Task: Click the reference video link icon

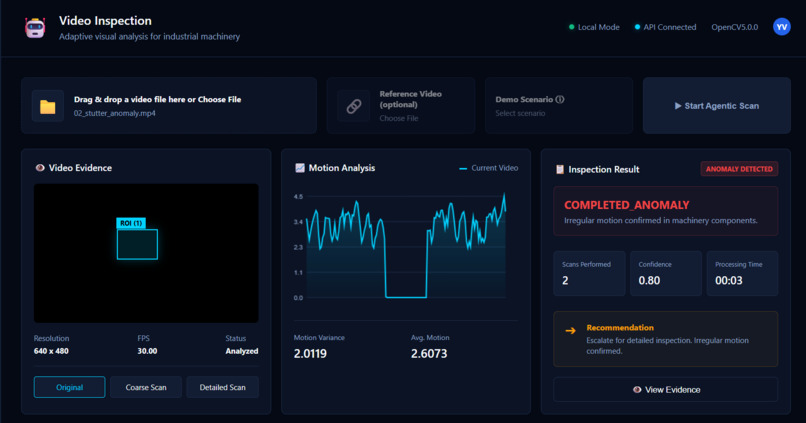Action: click(354, 106)
